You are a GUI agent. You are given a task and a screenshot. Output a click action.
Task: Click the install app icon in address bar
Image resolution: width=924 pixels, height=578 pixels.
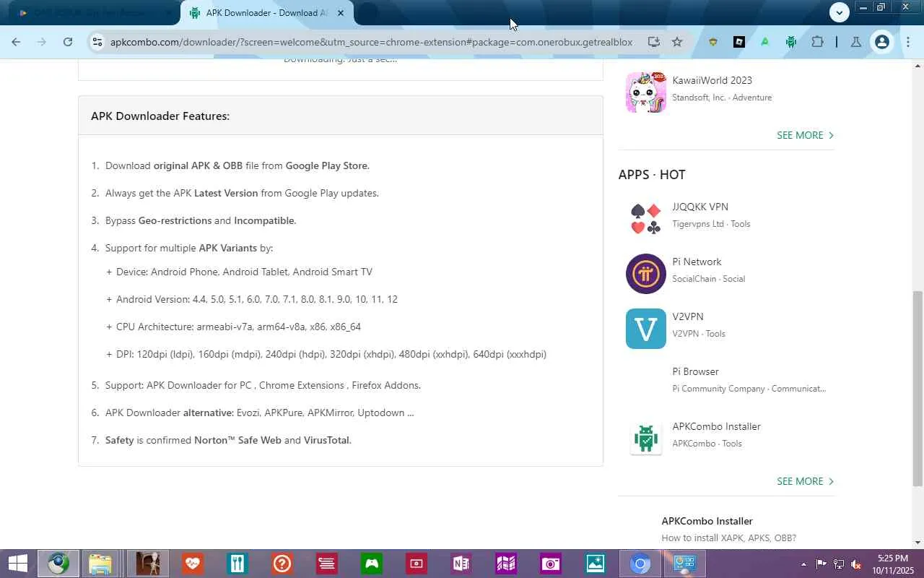653,42
